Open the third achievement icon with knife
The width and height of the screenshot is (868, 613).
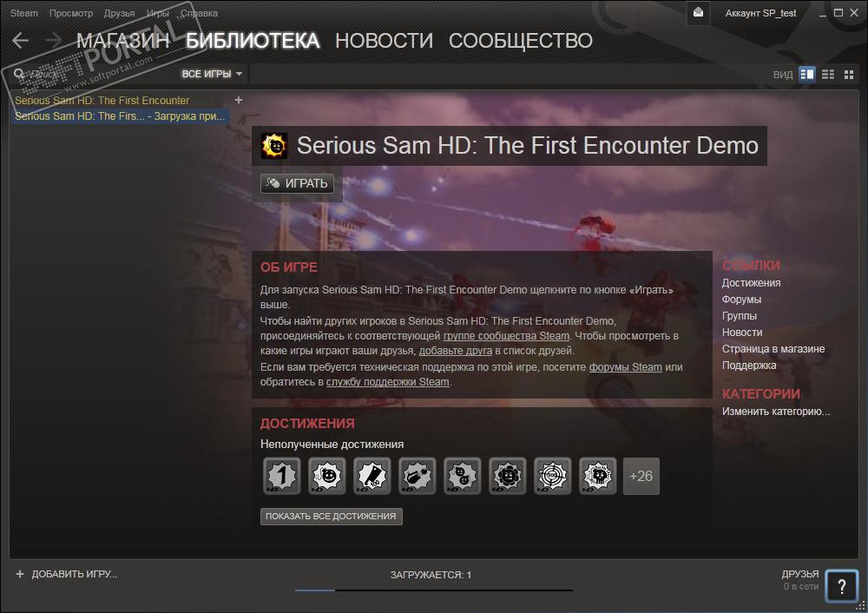tap(372, 476)
